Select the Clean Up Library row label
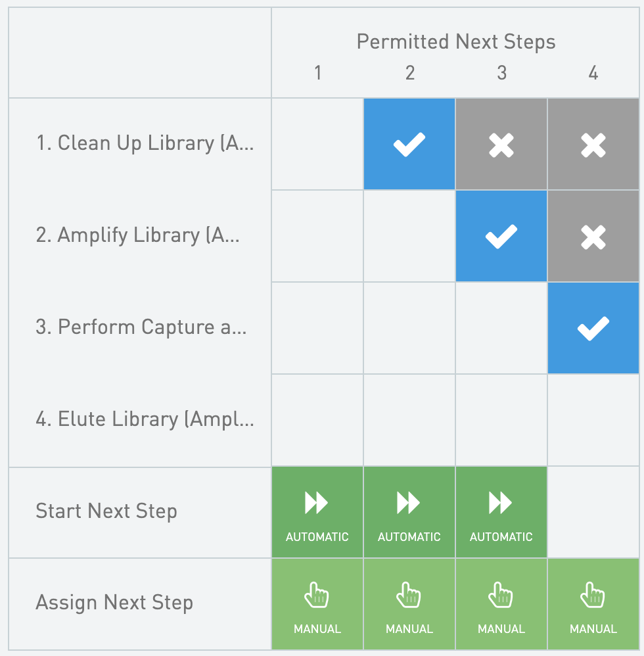The width and height of the screenshot is (644, 656). (145, 143)
